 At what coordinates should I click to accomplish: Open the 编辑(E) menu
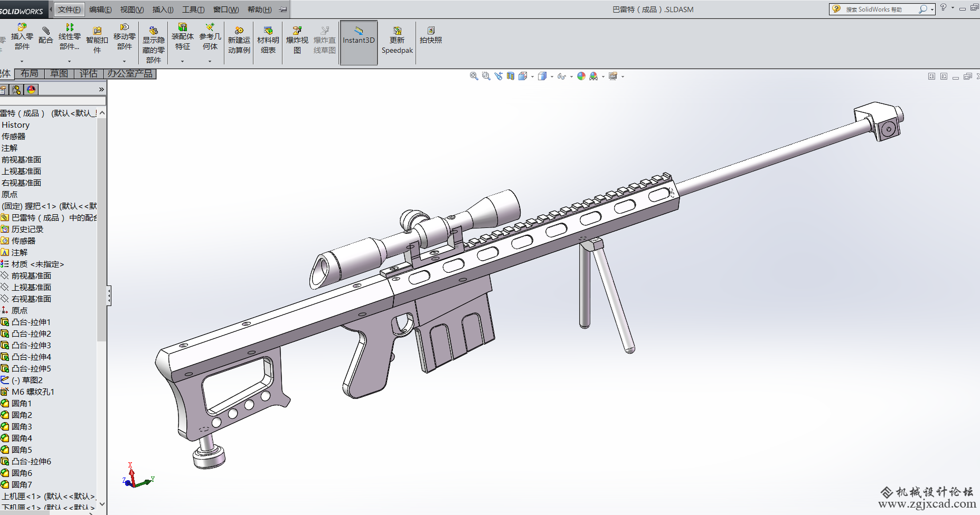(x=100, y=9)
